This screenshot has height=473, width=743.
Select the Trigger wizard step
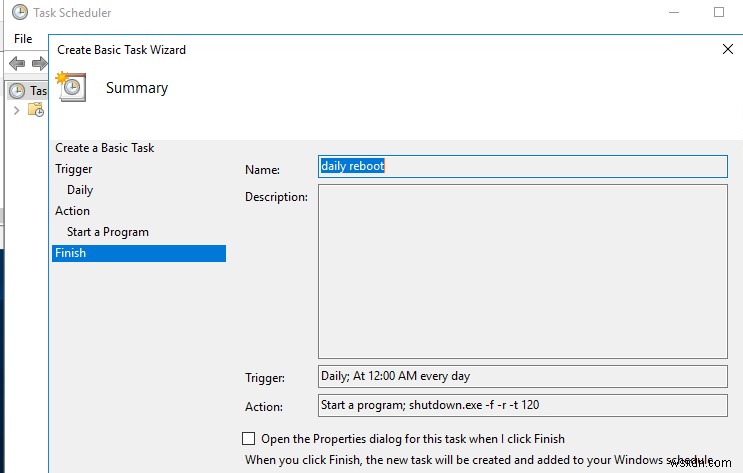pos(74,169)
